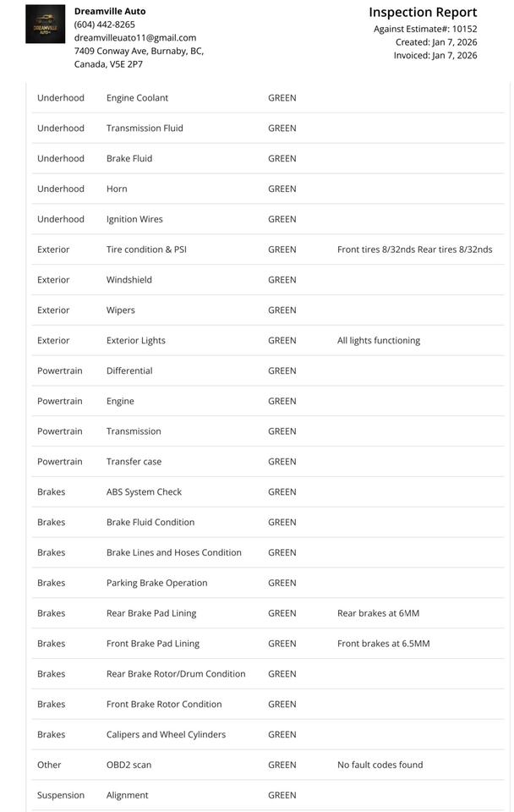Click the 7409 Conway Ave address line
Image resolution: width=514 pixels, height=812 pixels.
(x=139, y=51)
